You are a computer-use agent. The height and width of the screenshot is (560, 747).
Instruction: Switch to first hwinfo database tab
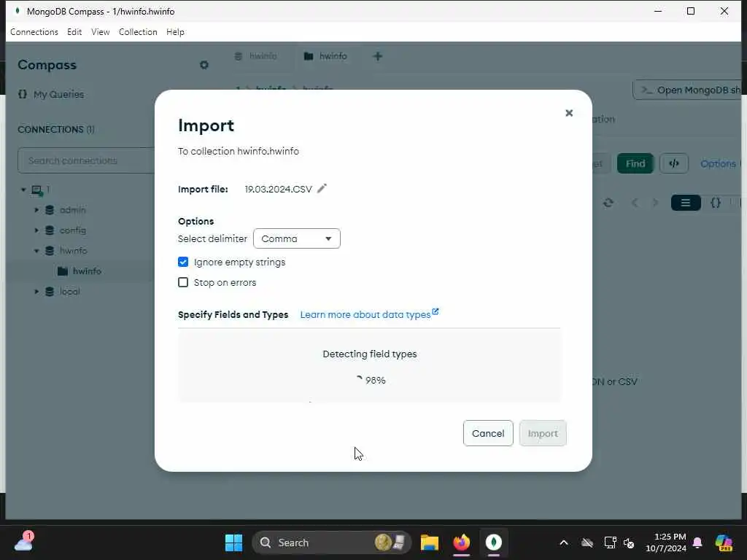click(256, 56)
